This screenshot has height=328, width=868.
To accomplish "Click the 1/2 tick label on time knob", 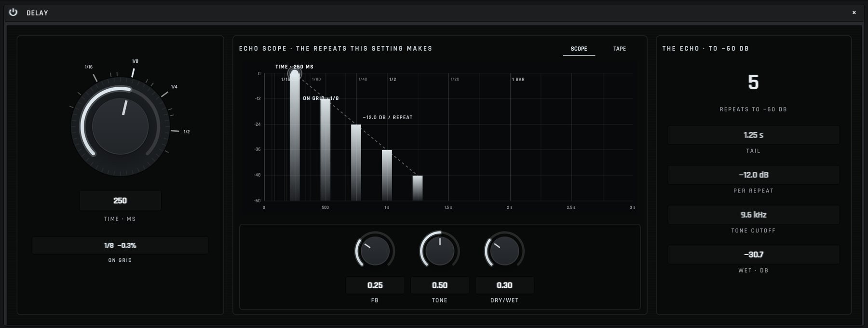I will click(187, 132).
